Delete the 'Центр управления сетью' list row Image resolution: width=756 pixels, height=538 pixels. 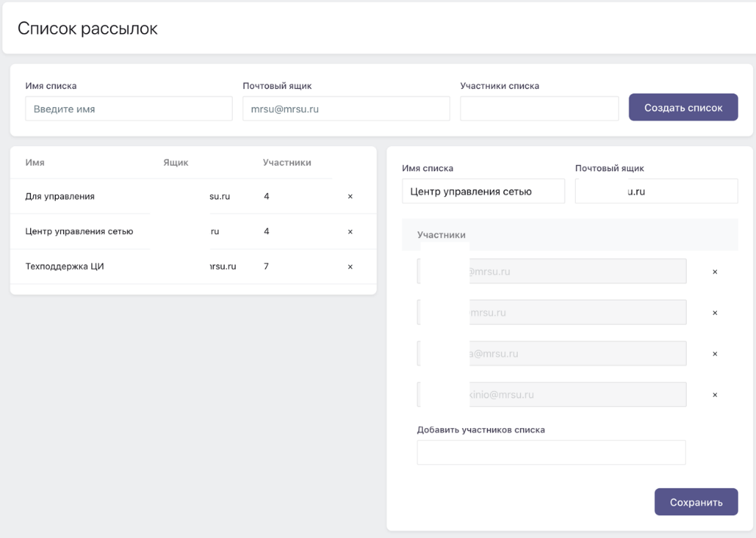(x=350, y=231)
